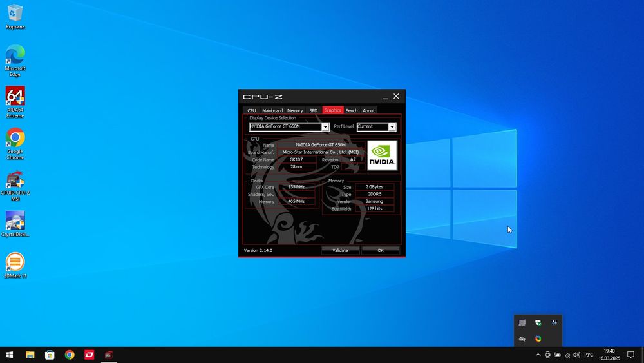Click the GPU name field NVIDIA GeForce GT 650M
644x363 pixels.
pos(320,144)
